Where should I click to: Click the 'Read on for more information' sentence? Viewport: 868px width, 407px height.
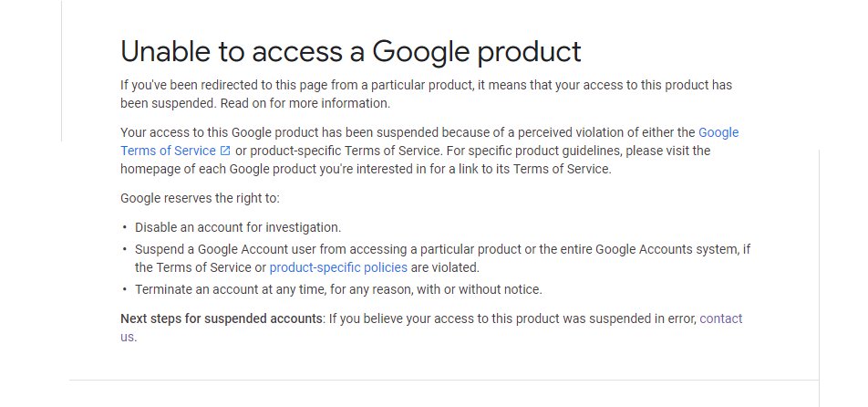(305, 103)
